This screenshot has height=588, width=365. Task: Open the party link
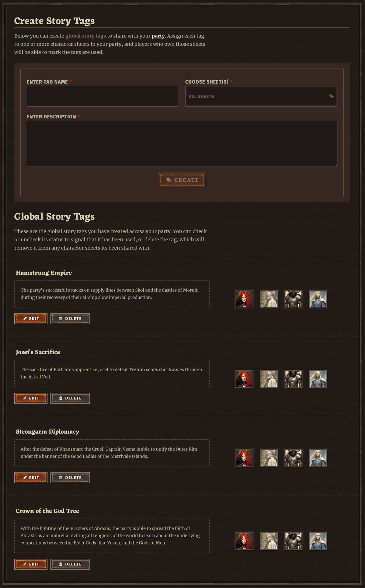point(158,36)
